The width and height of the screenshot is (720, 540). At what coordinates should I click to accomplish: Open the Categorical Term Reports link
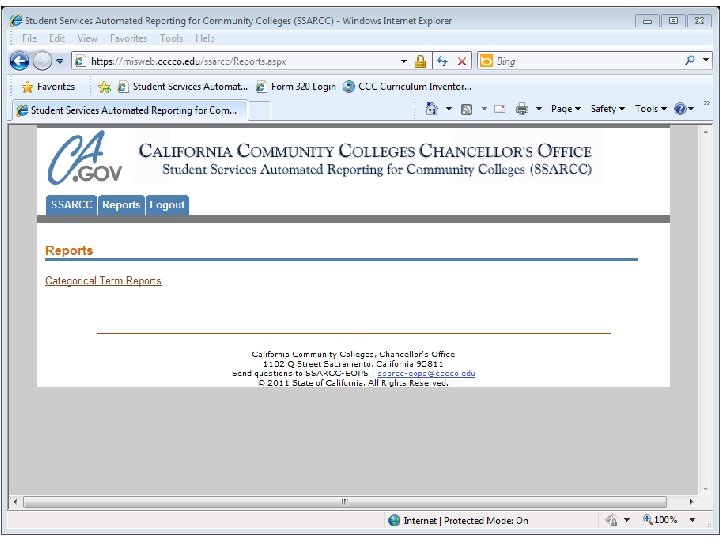click(x=103, y=281)
